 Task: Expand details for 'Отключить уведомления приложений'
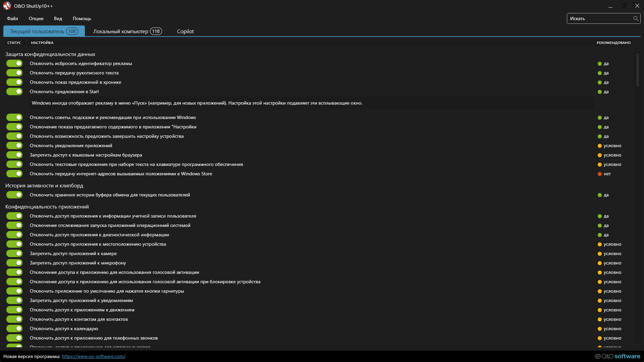pos(71,145)
